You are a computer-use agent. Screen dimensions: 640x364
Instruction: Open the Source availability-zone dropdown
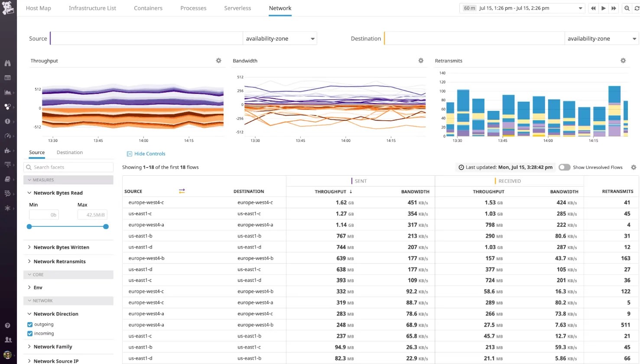click(x=279, y=38)
